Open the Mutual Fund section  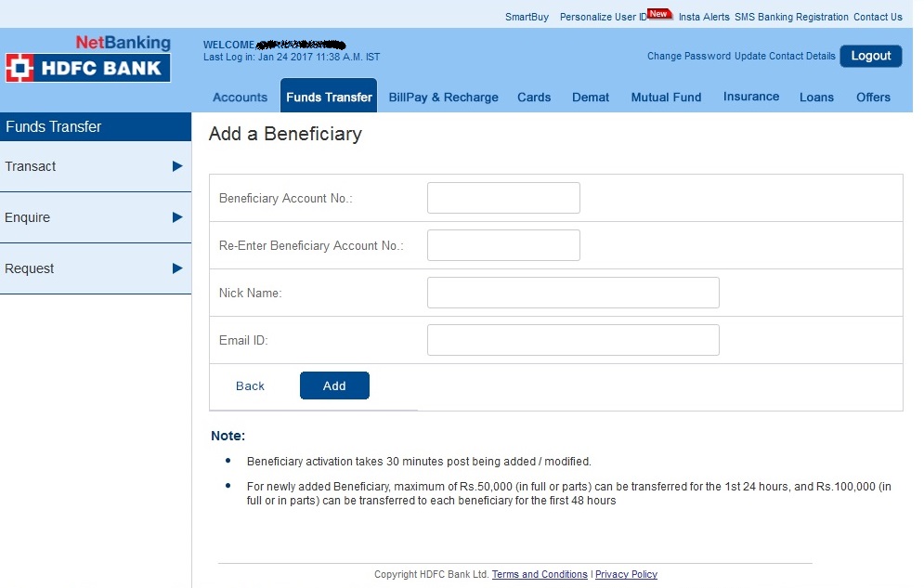coord(666,97)
